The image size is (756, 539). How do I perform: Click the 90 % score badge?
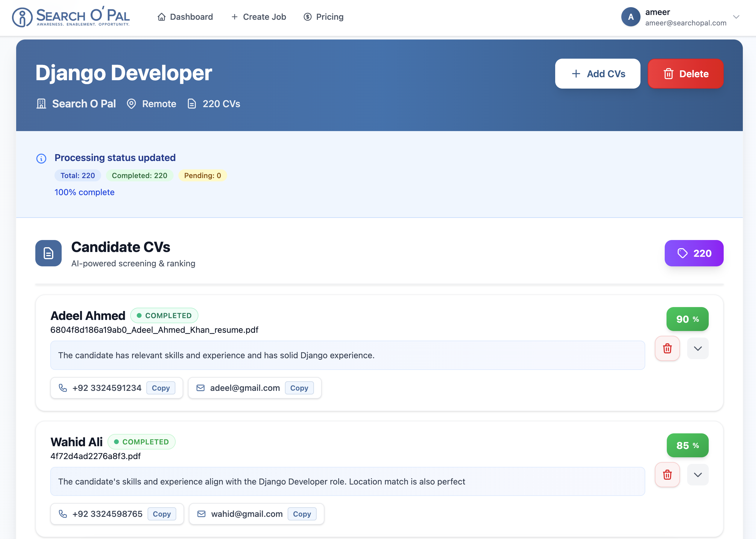point(687,319)
